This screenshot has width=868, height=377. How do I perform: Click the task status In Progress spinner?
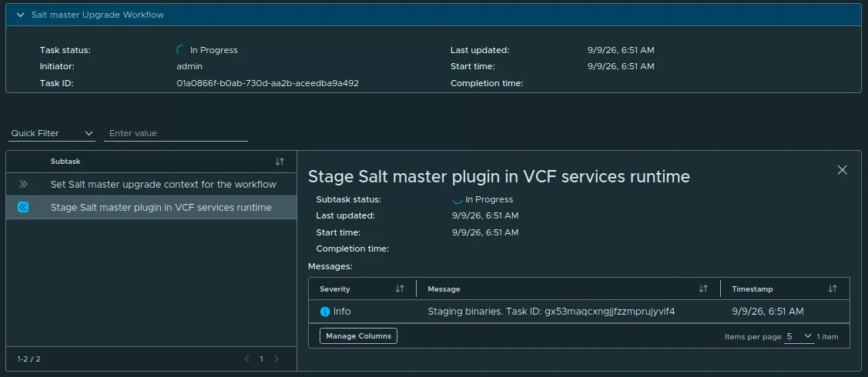point(181,50)
